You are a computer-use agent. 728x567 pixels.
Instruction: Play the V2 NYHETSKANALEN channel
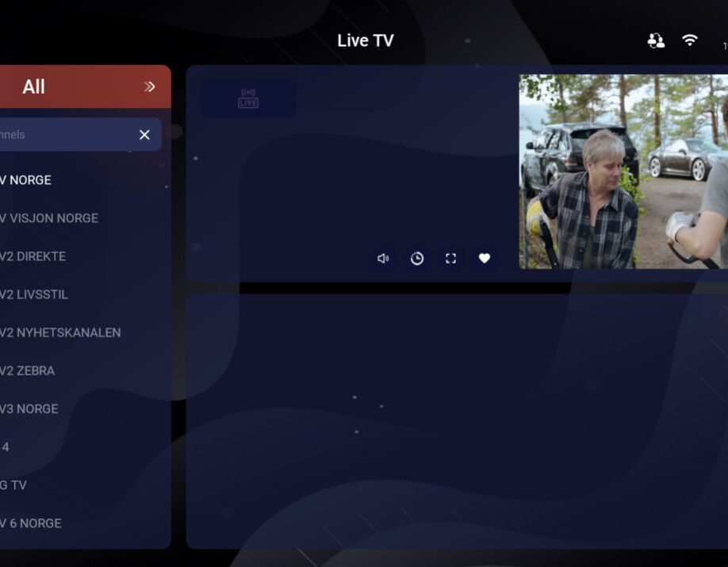pyautogui.click(x=62, y=332)
